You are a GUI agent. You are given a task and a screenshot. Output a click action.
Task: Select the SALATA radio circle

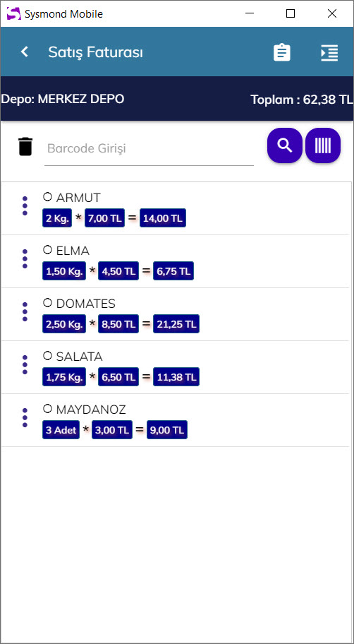pos(47,356)
